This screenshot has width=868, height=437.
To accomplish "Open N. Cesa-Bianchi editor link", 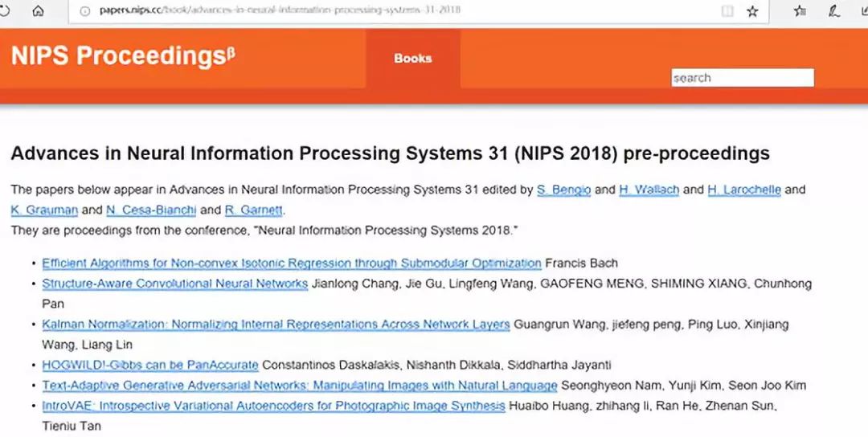I will coord(151,210).
